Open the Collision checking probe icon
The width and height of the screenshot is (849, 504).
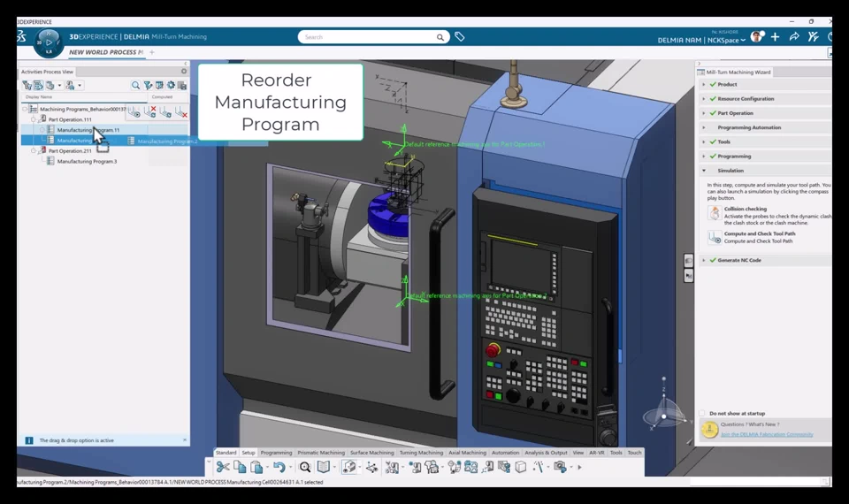(x=715, y=213)
